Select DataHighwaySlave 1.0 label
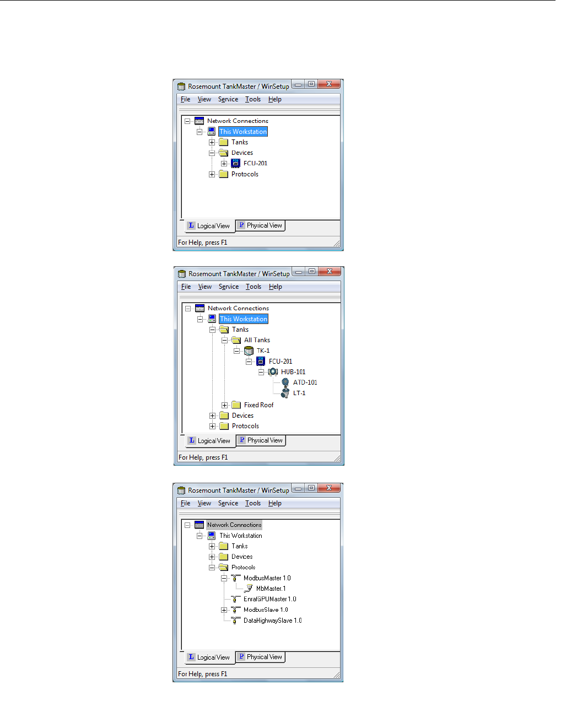 273,621
